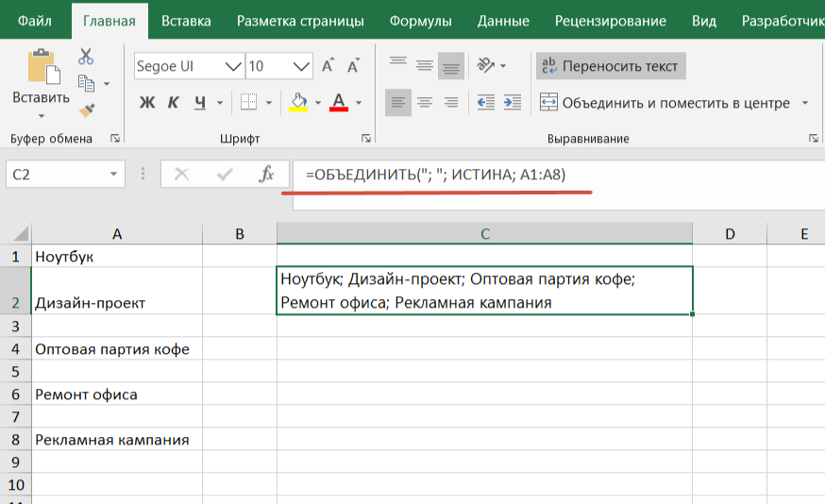Apply borders with the borders icon
825x504 pixels.
(x=248, y=102)
